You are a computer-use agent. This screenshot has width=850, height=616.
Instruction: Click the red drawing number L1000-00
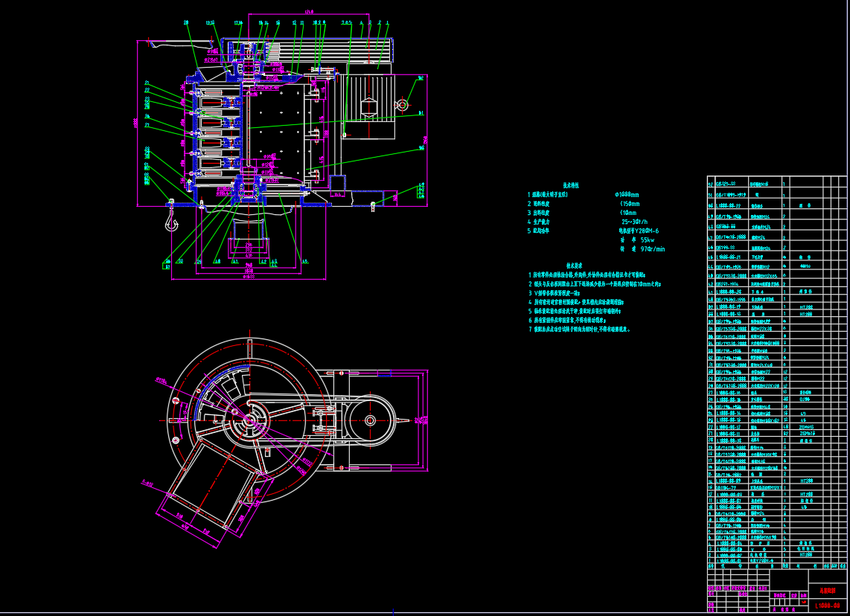pos(827,605)
